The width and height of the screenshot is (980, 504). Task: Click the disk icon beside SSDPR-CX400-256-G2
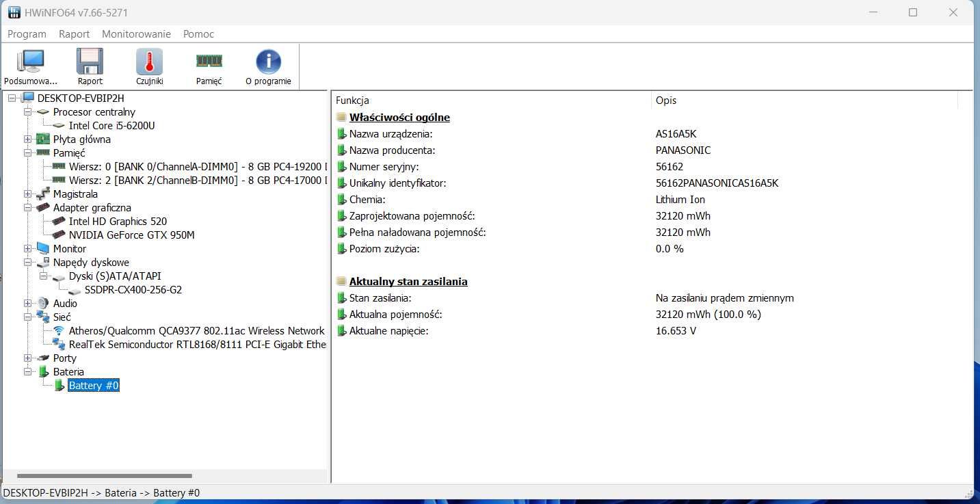[75, 291]
